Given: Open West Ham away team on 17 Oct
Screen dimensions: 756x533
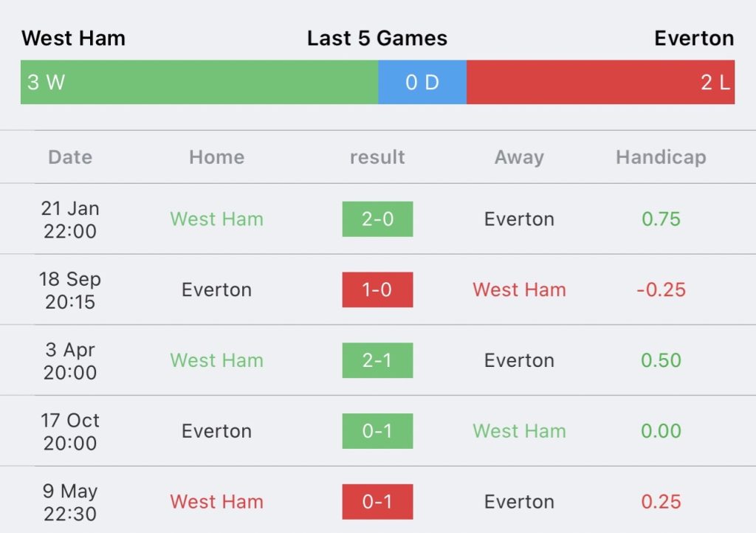Looking at the screenshot, I should tap(519, 431).
